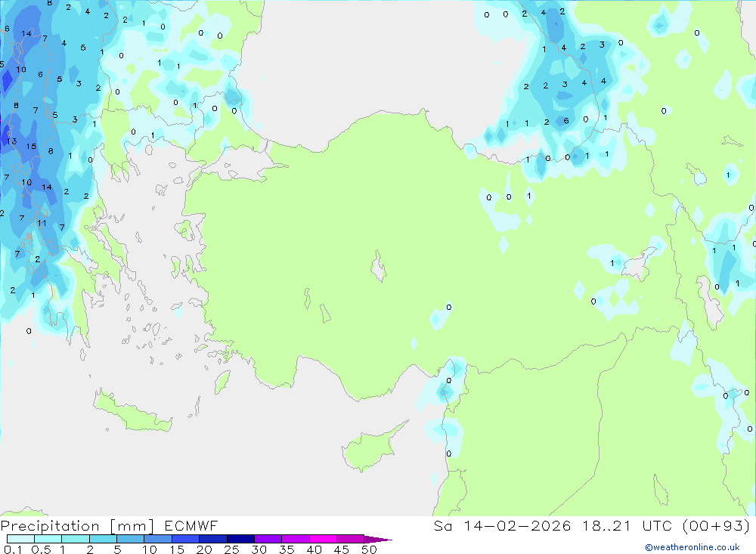Click the legend scale label "20"
756x554 pixels.
[x=204, y=549]
